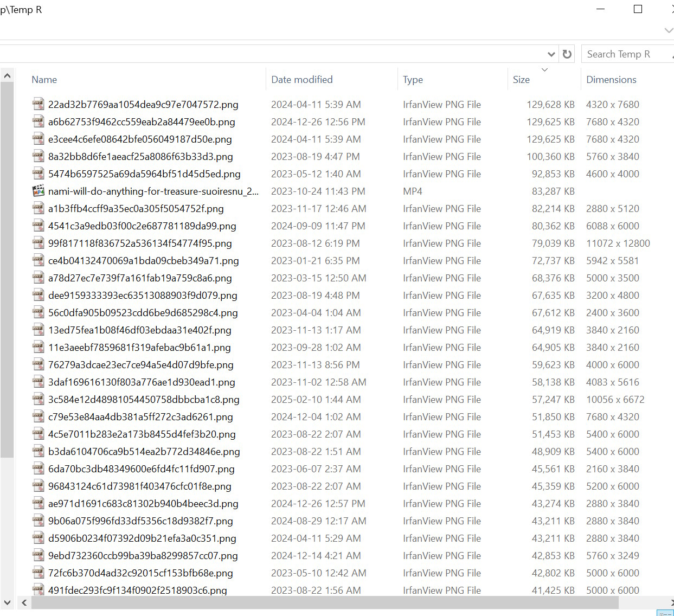This screenshot has height=616, width=674.
Task: Click the MP4 type cell
Action: point(413,191)
